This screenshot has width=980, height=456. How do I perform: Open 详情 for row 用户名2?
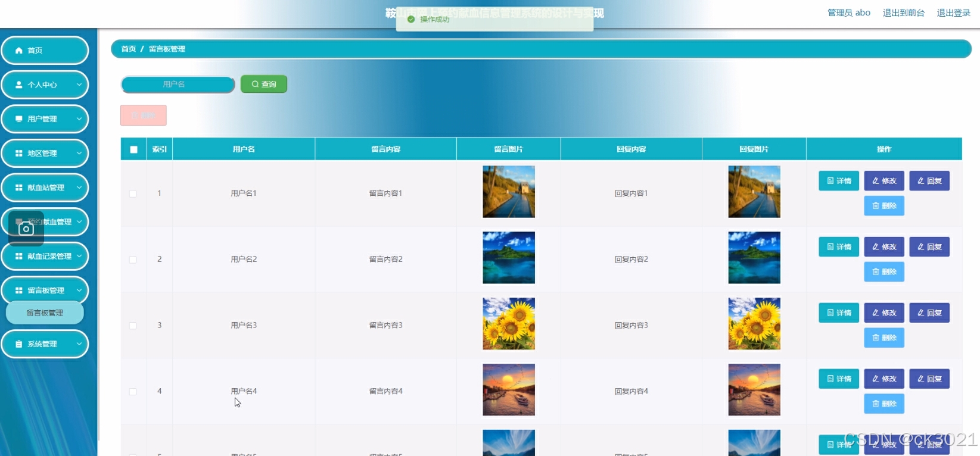[x=839, y=247]
